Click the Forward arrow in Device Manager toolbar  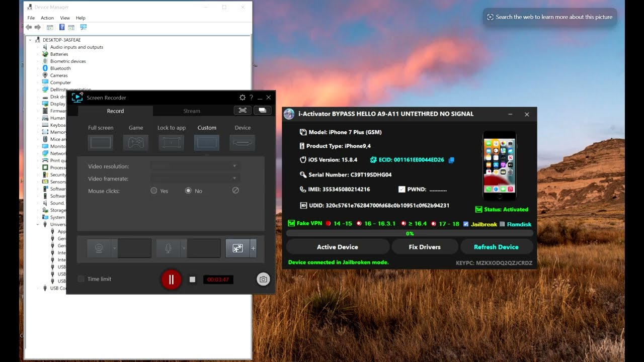tap(37, 27)
